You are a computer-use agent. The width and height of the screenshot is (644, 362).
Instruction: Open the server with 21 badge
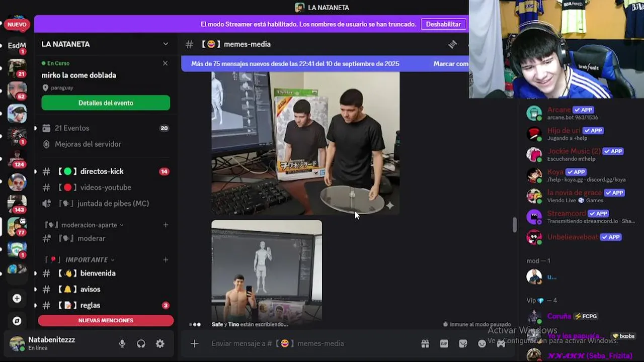(x=17, y=68)
